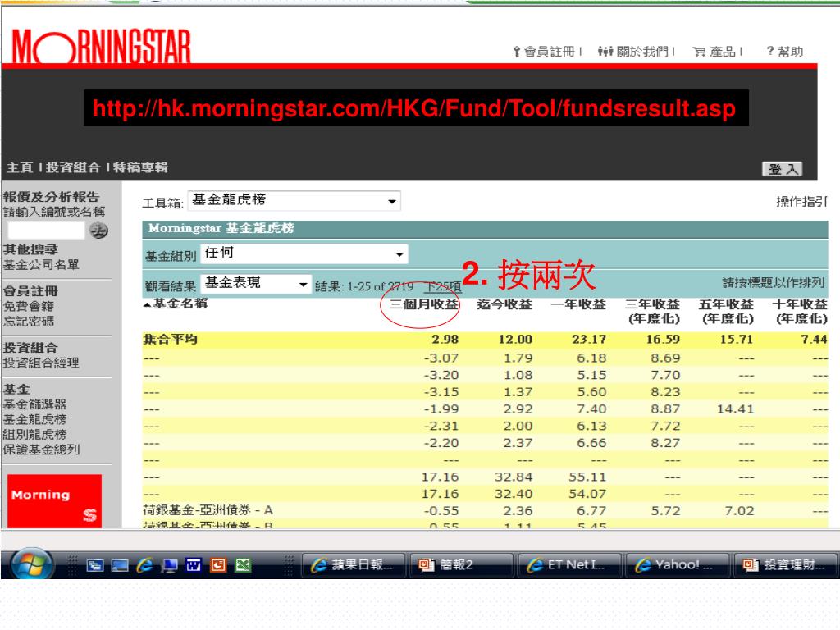
Task: Click the 7.02 five-year return value
Action: 739,511
